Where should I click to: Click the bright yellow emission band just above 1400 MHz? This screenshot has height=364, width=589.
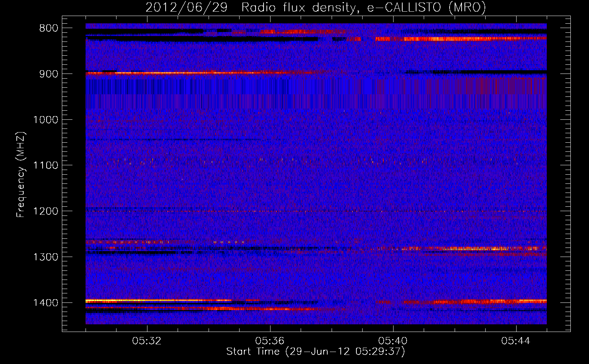(158, 301)
